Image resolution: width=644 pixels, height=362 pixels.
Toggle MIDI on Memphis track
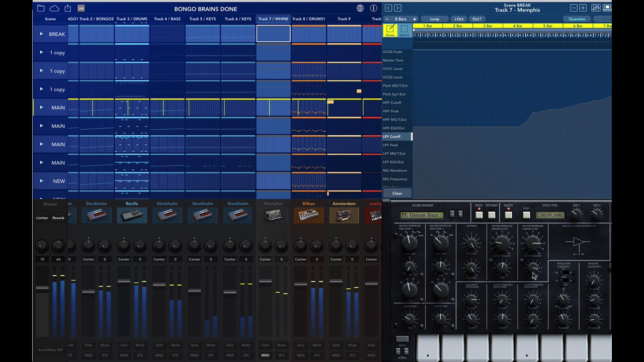265,355
